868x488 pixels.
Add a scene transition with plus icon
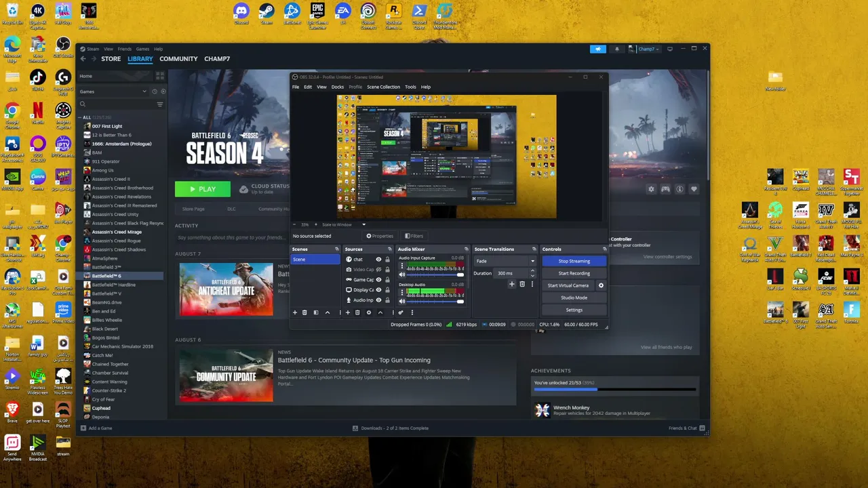point(512,284)
